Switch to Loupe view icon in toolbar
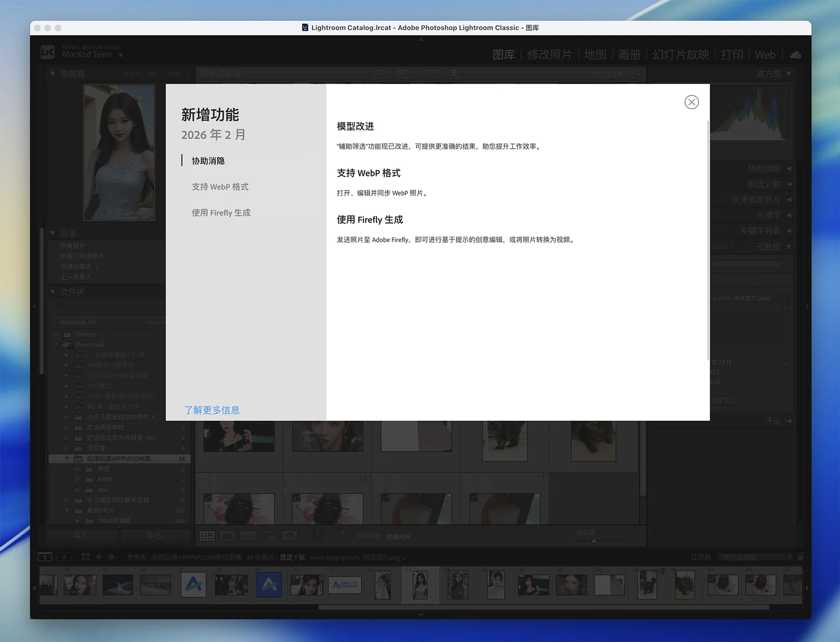Screen dimensions: 840x642 click(227, 536)
